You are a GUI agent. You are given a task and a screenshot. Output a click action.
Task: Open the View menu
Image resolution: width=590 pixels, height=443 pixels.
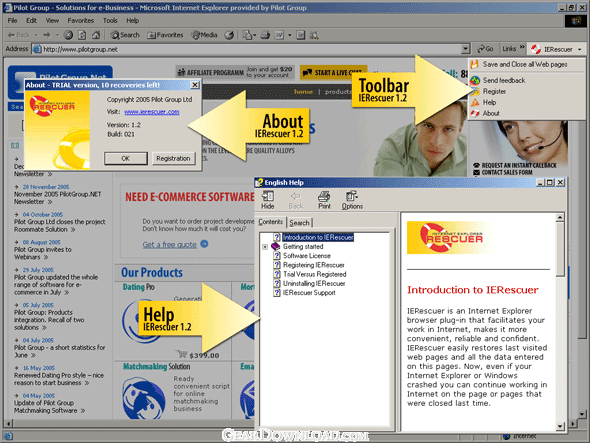tap(52, 20)
